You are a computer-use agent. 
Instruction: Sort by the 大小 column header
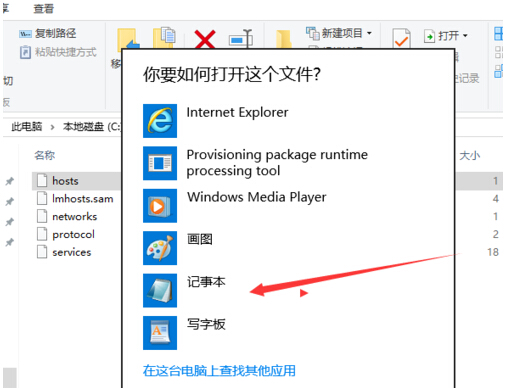(469, 155)
